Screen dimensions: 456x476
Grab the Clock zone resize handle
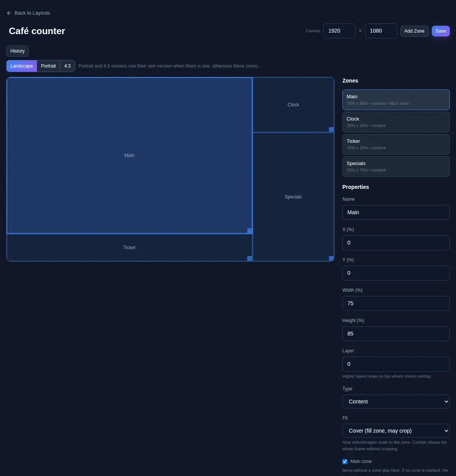point(331,129)
